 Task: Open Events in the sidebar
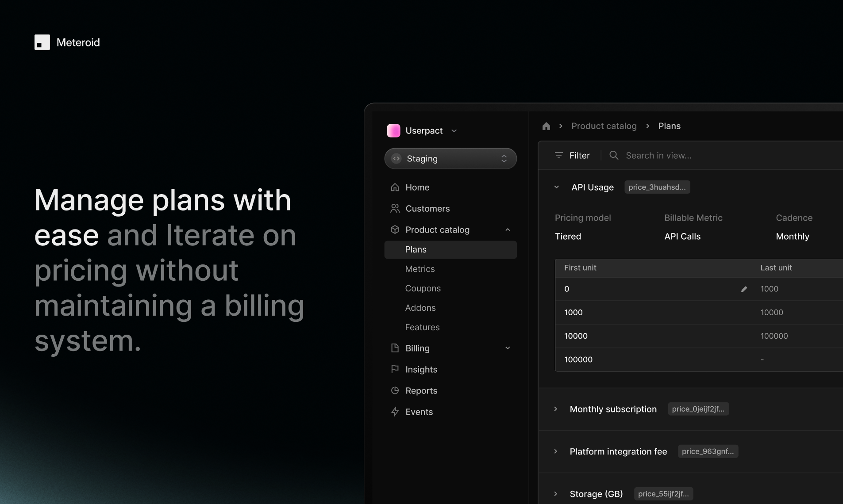[x=419, y=412]
